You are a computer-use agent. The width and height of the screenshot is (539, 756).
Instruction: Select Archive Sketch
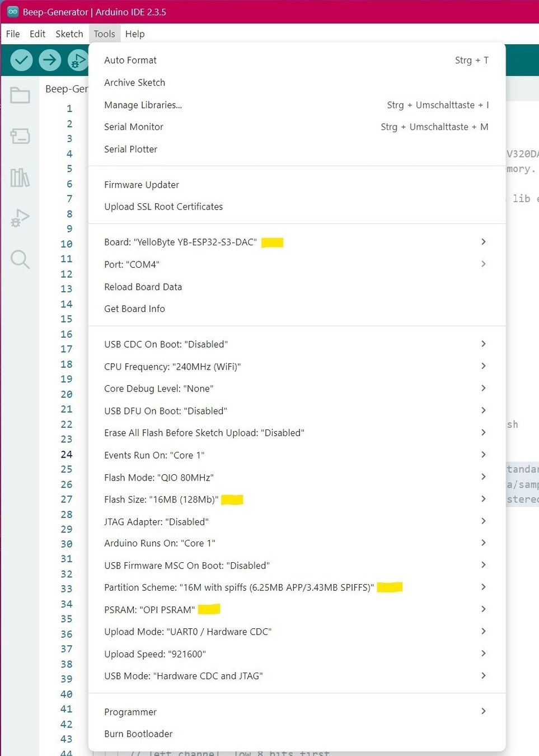pyautogui.click(x=297, y=83)
